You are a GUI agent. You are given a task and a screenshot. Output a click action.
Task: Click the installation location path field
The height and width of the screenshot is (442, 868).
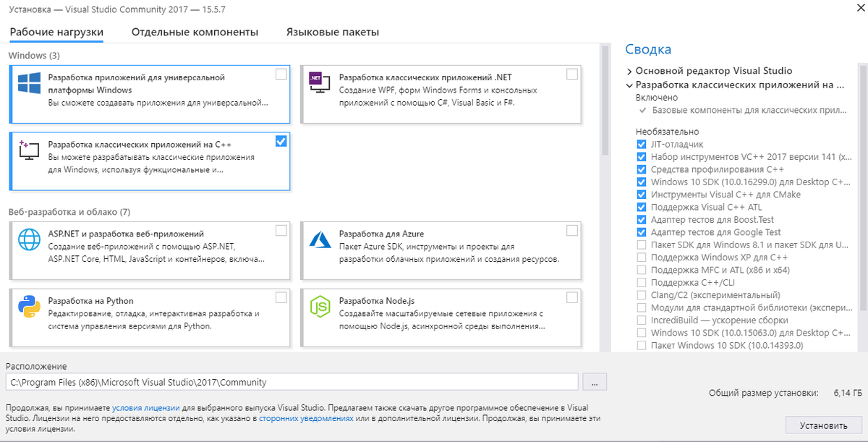[x=292, y=382]
